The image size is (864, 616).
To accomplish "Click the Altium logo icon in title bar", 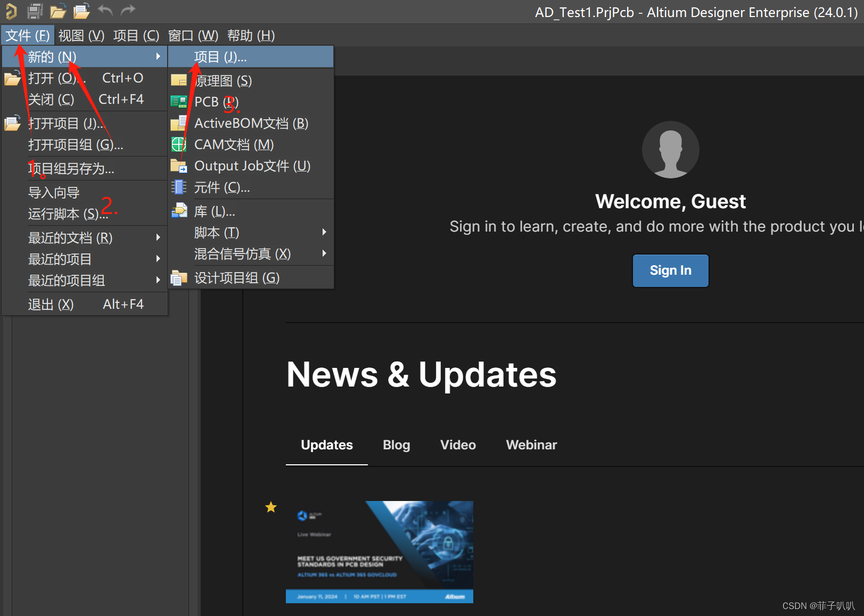I will (x=10, y=11).
